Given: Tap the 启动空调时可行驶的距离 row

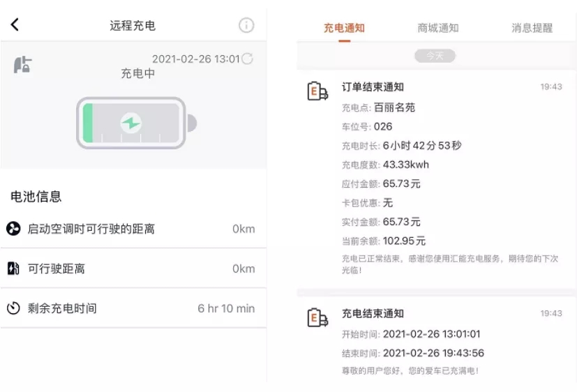Looking at the screenshot, I should point(133,229).
